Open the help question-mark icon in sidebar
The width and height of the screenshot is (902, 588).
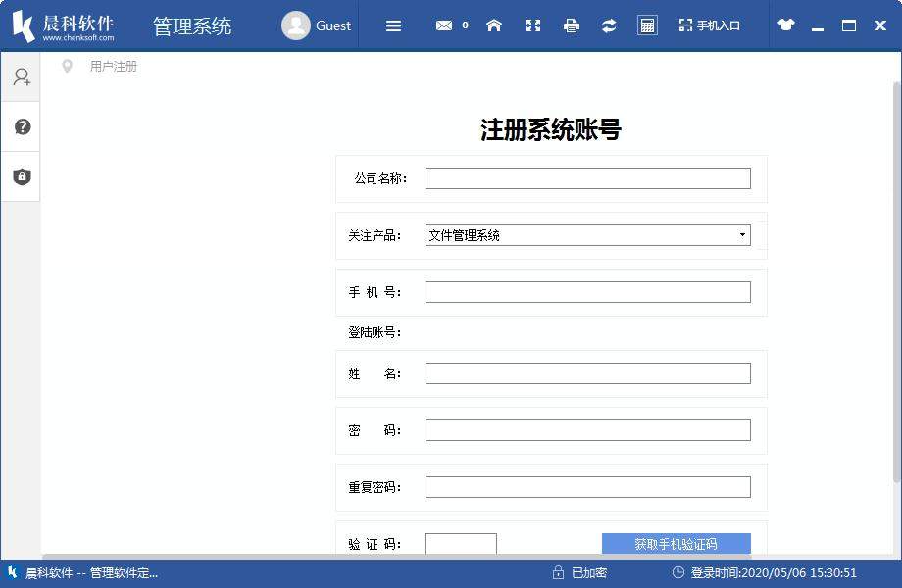click(x=21, y=125)
